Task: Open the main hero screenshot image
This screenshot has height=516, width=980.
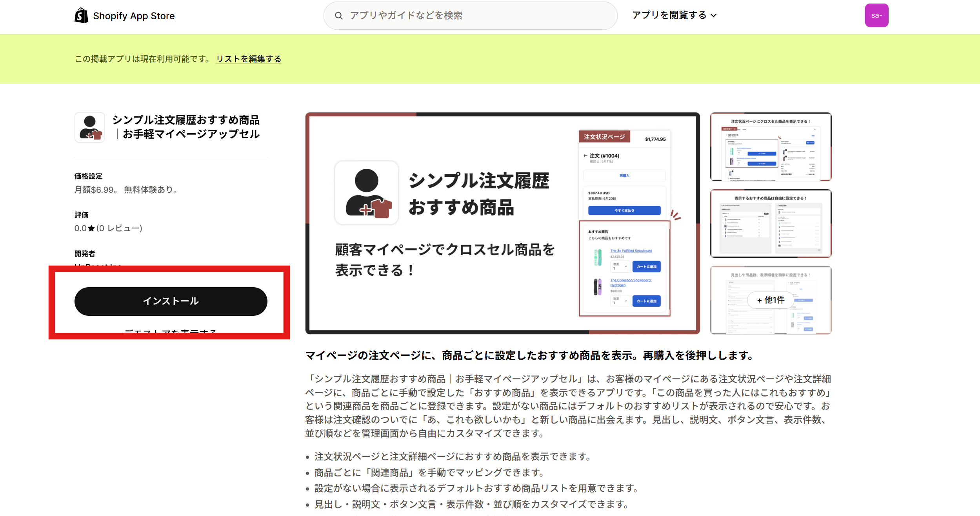Action: coord(502,223)
